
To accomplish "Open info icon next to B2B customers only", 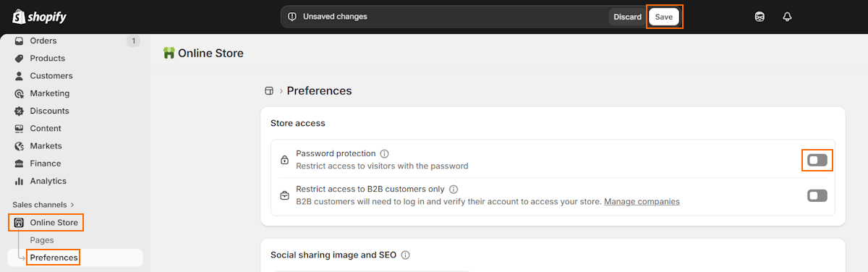I will tap(453, 189).
